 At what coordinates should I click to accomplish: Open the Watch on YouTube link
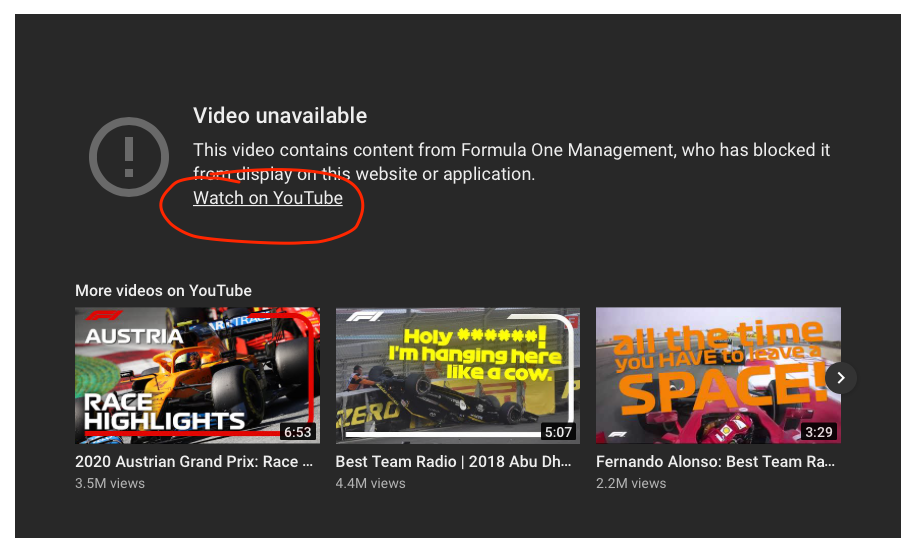(x=268, y=198)
